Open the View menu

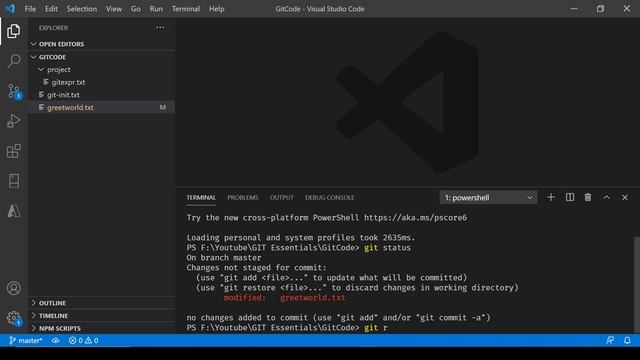114,9
